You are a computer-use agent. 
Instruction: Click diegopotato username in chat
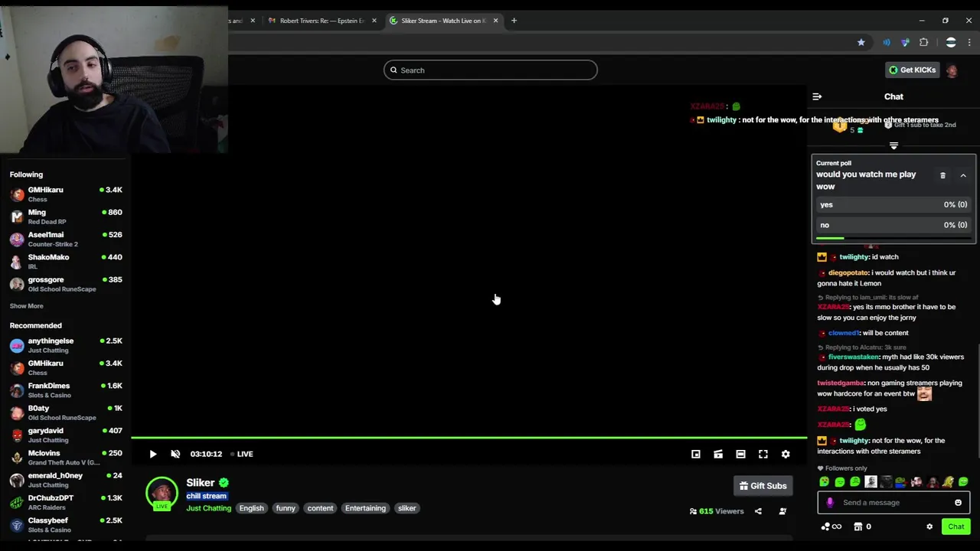pyautogui.click(x=848, y=272)
